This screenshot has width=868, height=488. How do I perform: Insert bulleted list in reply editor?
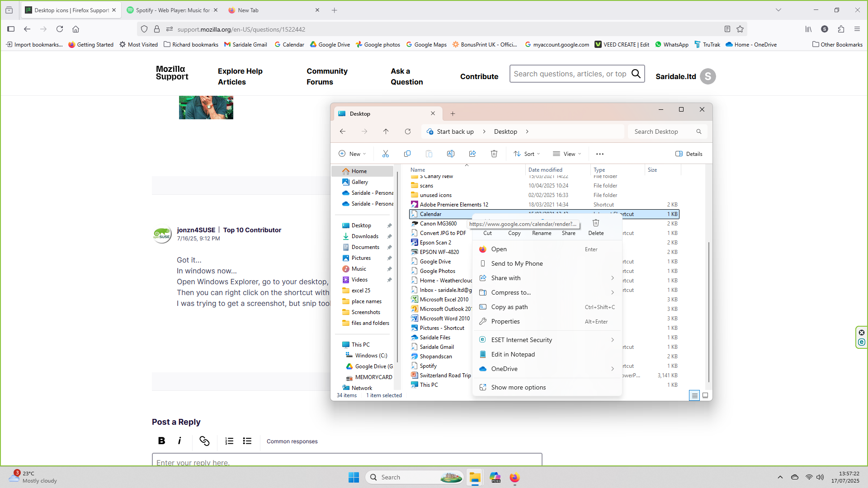pyautogui.click(x=247, y=441)
